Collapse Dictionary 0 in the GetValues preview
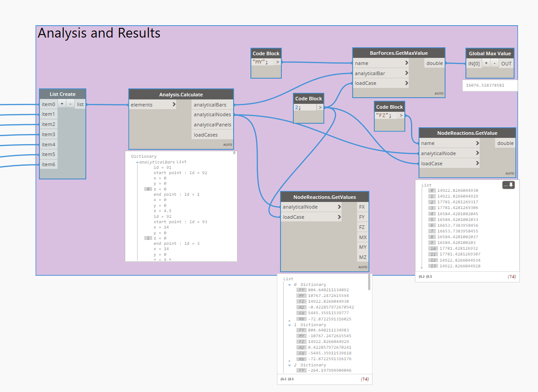 coord(289,285)
